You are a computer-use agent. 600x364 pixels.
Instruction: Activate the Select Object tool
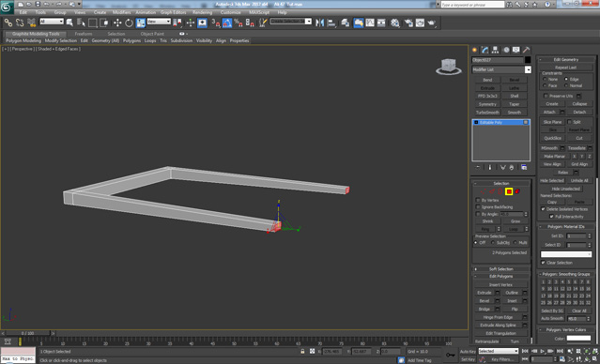[69, 23]
